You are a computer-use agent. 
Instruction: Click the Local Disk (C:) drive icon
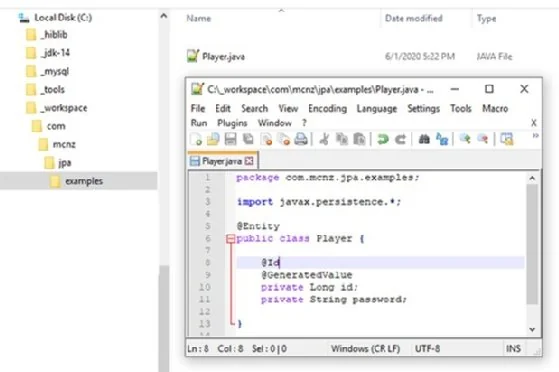click(x=24, y=17)
